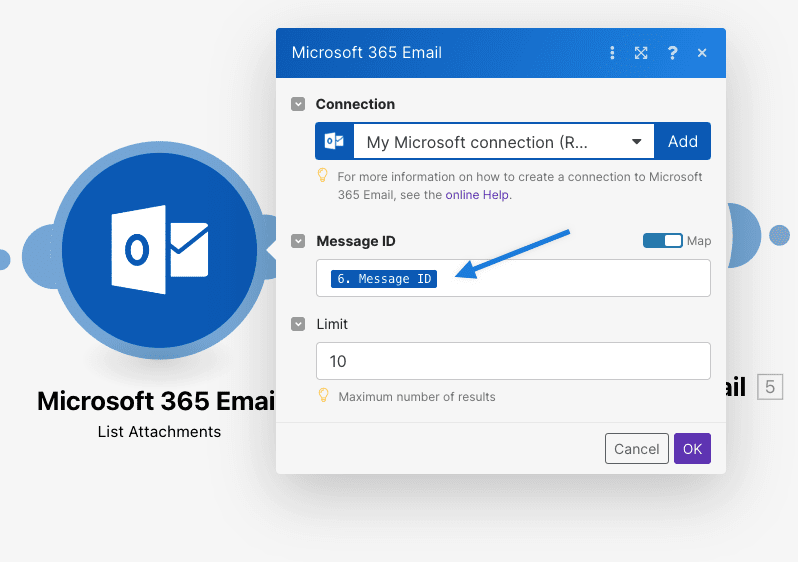798x562 pixels.
Task: Collapse the Message ID section chevron
Action: tap(298, 241)
